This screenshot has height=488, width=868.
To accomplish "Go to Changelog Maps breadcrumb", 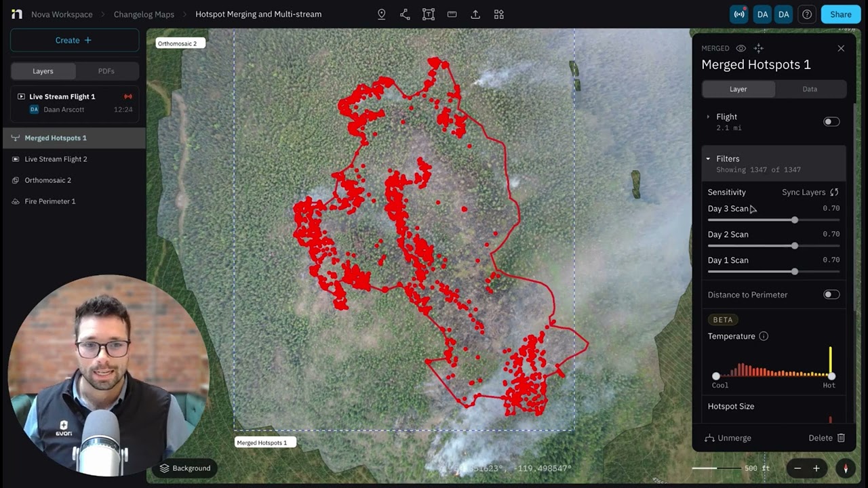I will point(144,14).
